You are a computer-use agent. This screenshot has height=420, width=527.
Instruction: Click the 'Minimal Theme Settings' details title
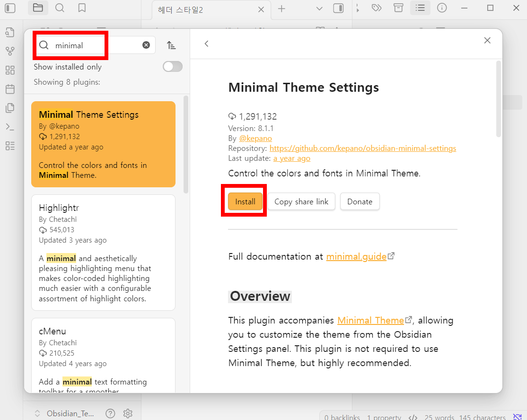point(304,87)
